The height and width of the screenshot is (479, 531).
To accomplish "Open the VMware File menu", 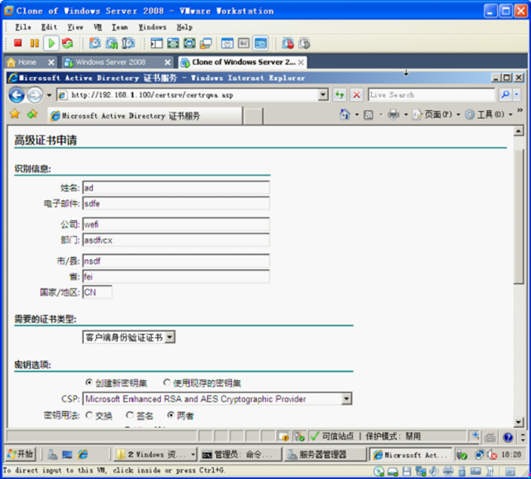I will click(23, 27).
